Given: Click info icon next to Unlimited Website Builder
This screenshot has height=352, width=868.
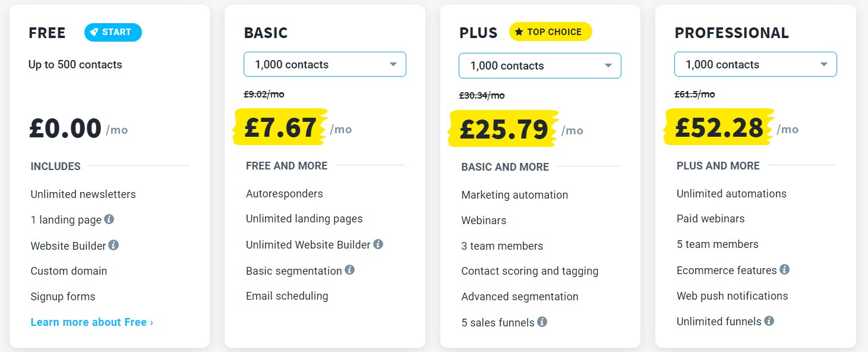Looking at the screenshot, I should [378, 244].
